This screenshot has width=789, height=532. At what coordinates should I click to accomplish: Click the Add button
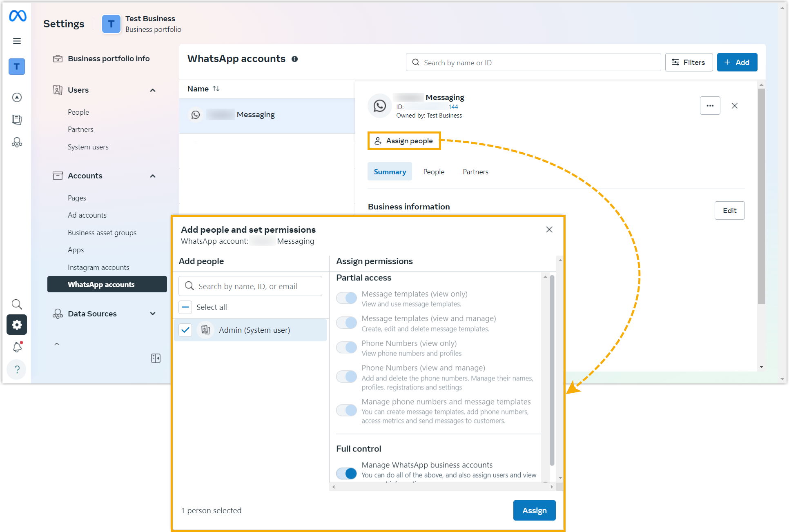pos(737,62)
